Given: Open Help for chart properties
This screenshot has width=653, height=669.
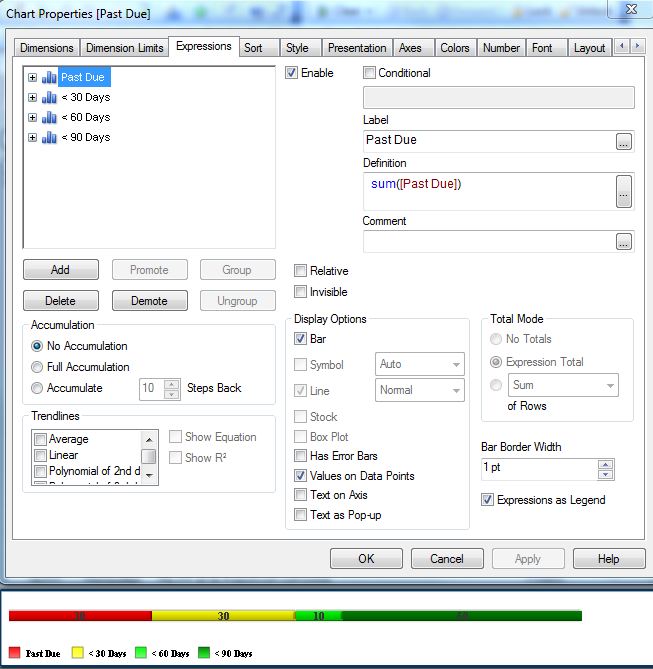Looking at the screenshot, I should pos(609,559).
